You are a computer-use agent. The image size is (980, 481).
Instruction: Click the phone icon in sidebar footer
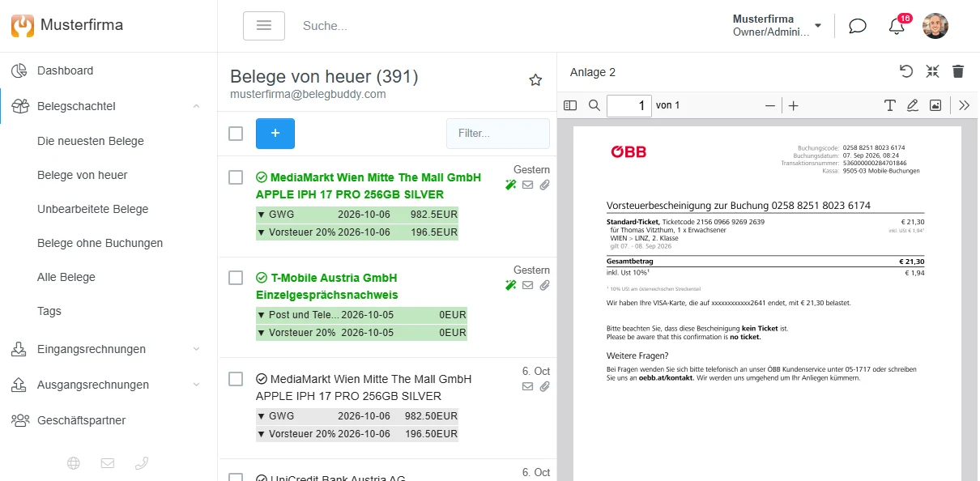tap(142, 463)
